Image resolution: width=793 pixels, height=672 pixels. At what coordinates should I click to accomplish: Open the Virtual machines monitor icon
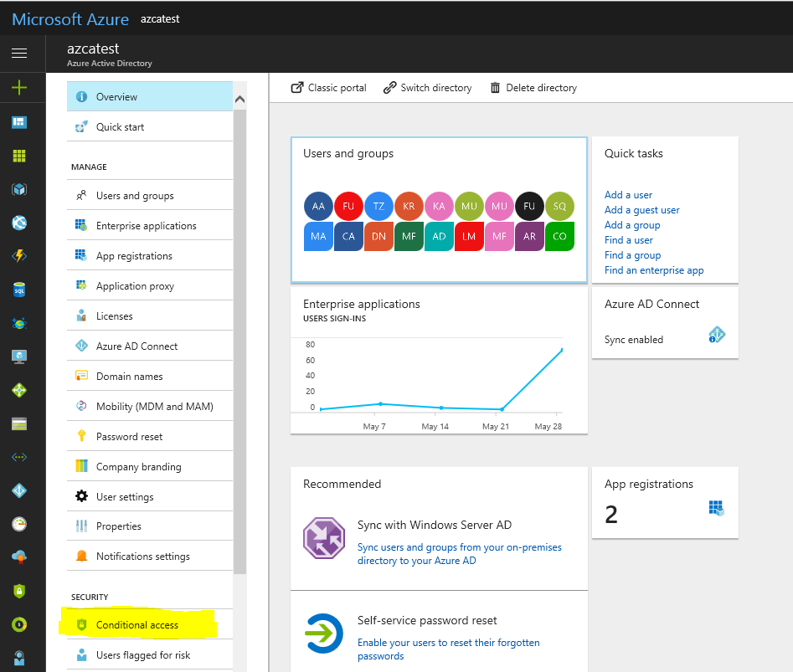pos(19,357)
